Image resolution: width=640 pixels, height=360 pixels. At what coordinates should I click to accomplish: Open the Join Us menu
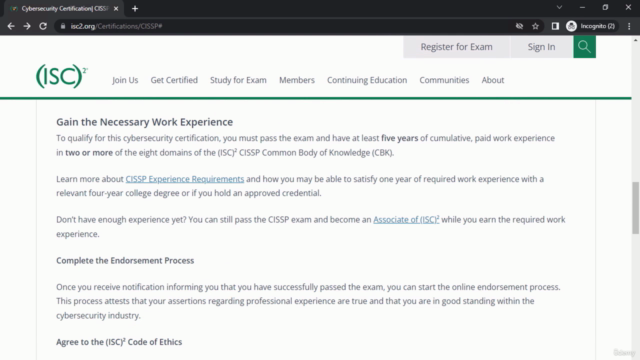125,80
